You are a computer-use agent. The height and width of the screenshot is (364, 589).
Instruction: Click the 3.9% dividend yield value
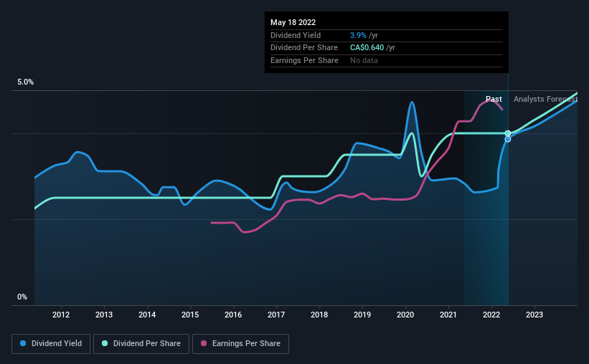358,35
